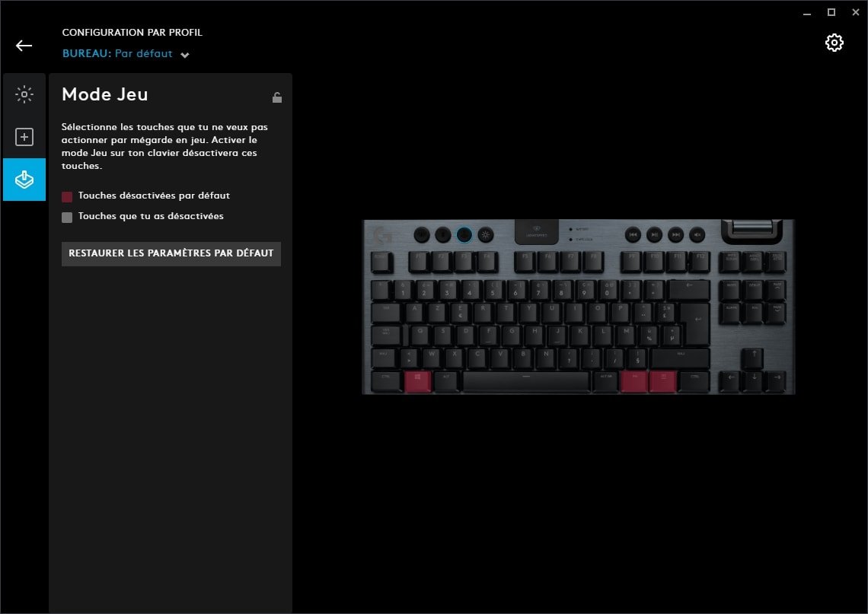Viewport: 868px width, 614px height.
Task: Select the Game Mode sidebar icon
Action: click(x=24, y=180)
